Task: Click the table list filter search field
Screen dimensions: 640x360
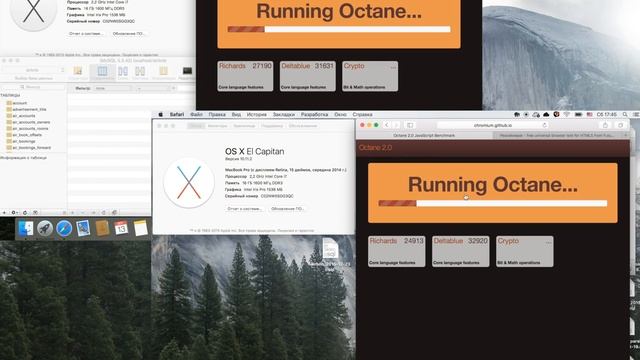Action: [x=33, y=87]
